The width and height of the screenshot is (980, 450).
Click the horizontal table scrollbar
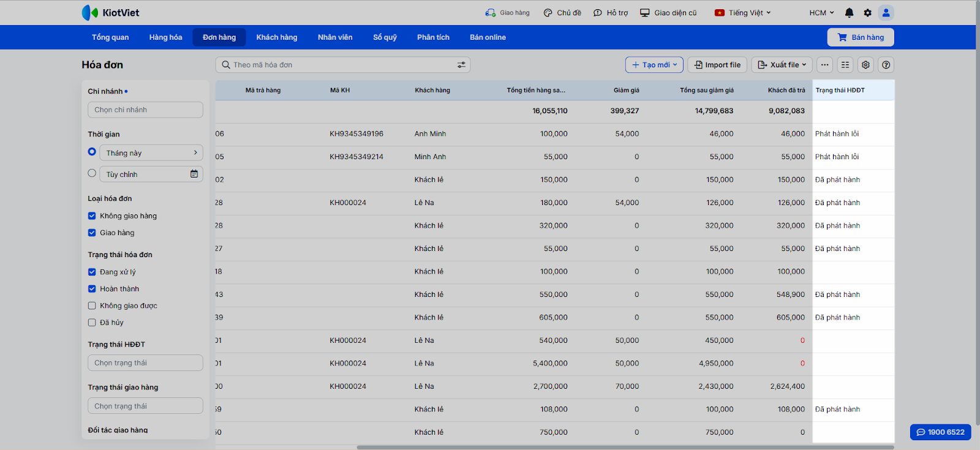[x=625, y=448]
